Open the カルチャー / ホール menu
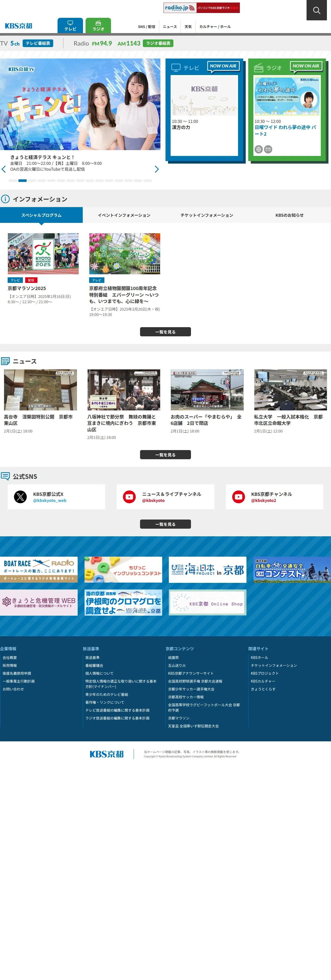Screen dimensions: 331x980 [215, 27]
